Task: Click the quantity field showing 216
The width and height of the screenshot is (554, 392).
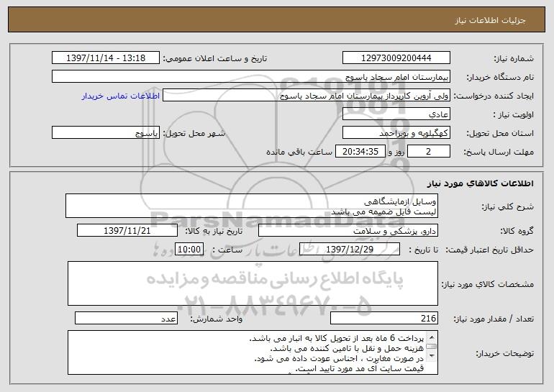Action: click(x=384, y=318)
